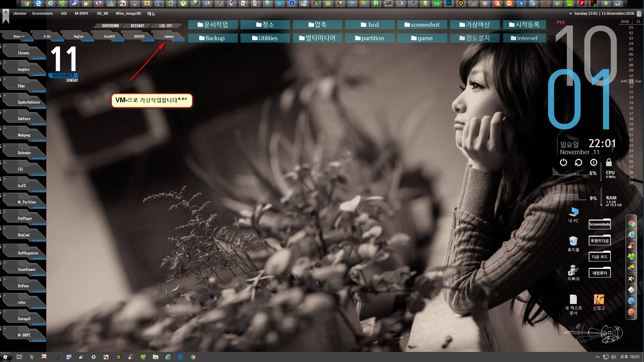Open the Backup folder button
The height and width of the screenshot is (362, 644).
click(213, 38)
